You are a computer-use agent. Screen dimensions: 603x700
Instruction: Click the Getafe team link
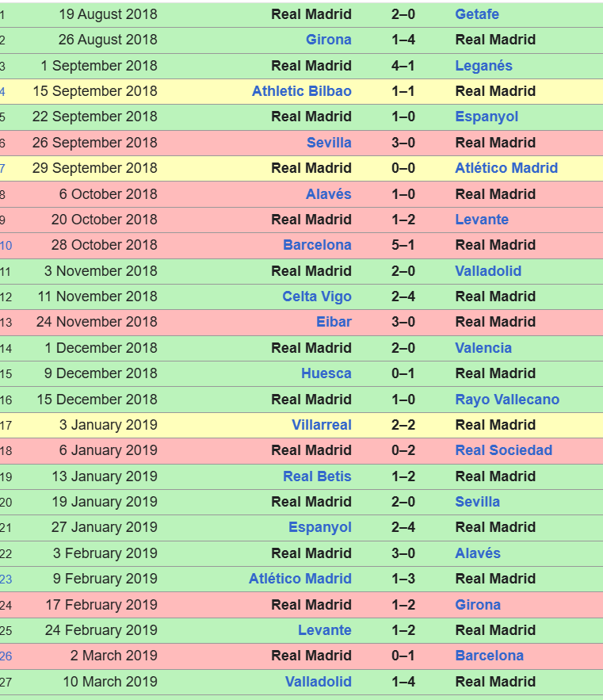[x=476, y=14]
